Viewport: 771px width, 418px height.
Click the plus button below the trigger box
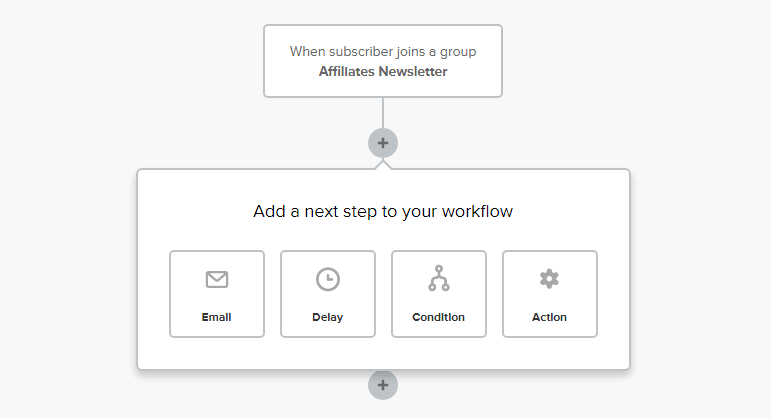click(x=383, y=143)
